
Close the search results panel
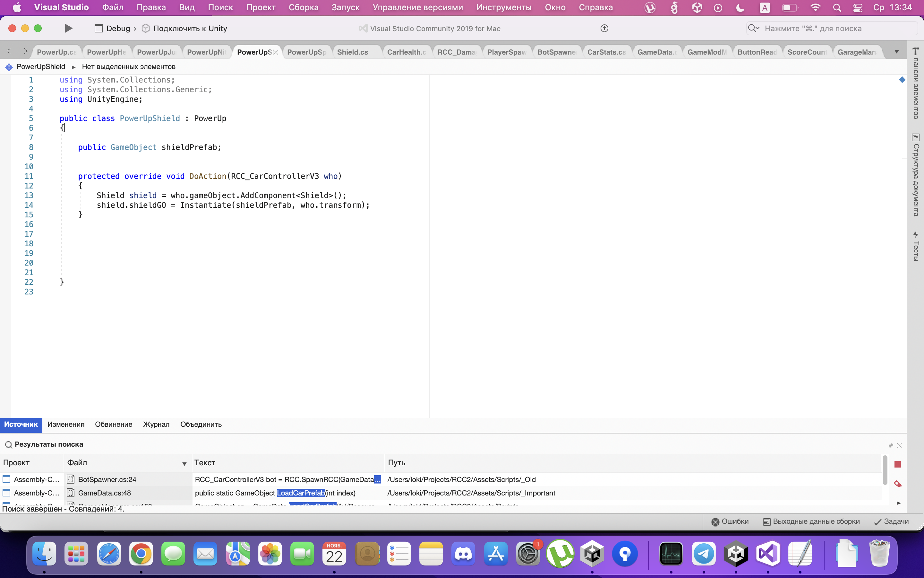pyautogui.click(x=899, y=445)
